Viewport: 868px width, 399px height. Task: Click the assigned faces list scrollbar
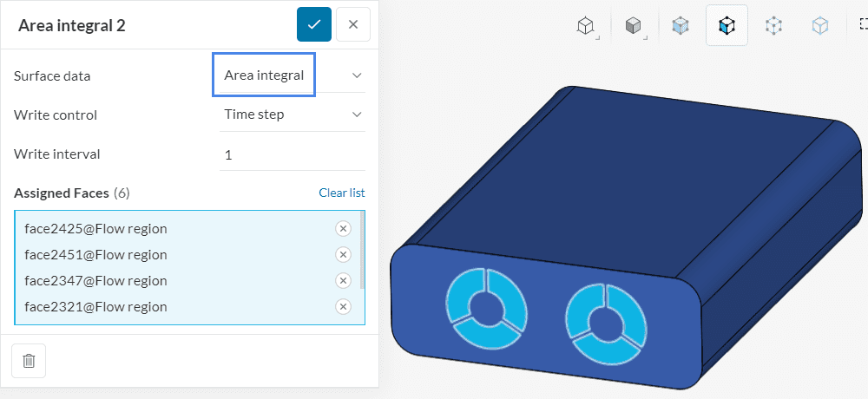click(x=361, y=252)
